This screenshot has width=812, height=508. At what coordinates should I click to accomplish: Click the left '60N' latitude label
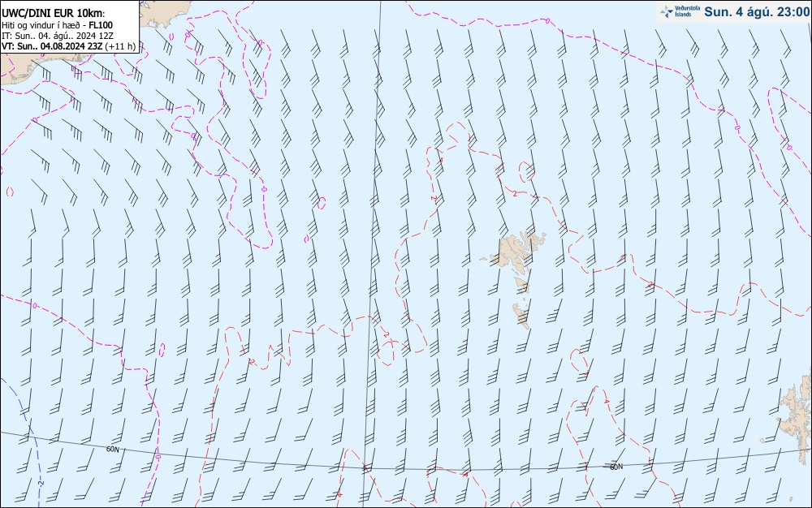(112, 449)
